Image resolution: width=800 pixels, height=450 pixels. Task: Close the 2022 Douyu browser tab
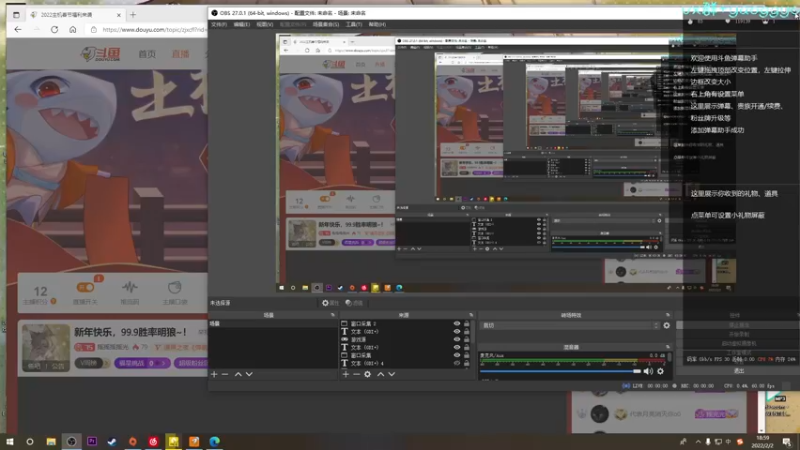(118, 15)
